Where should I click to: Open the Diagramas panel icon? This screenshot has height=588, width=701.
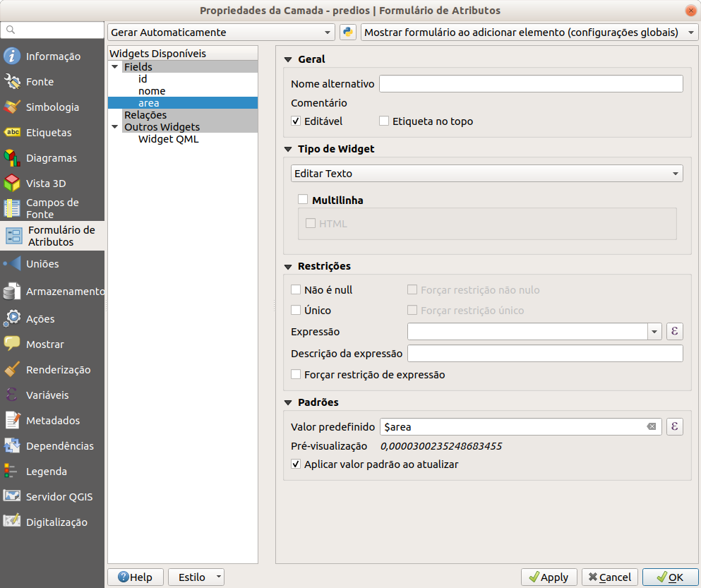[x=12, y=158]
